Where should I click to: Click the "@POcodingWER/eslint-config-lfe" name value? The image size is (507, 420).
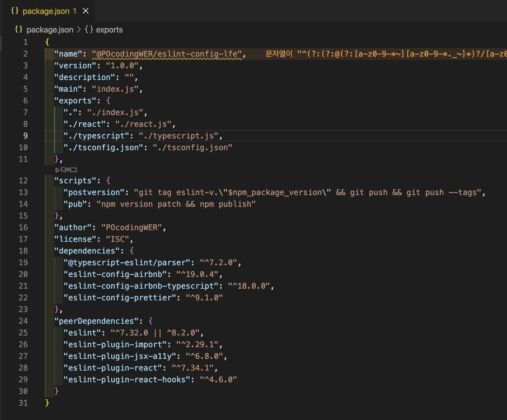pyautogui.click(x=167, y=54)
